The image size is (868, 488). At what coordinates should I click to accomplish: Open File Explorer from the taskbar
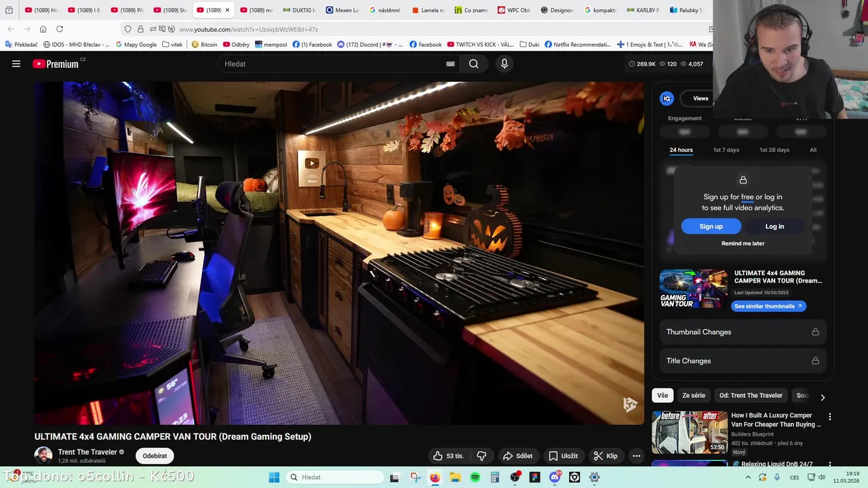coord(455,477)
